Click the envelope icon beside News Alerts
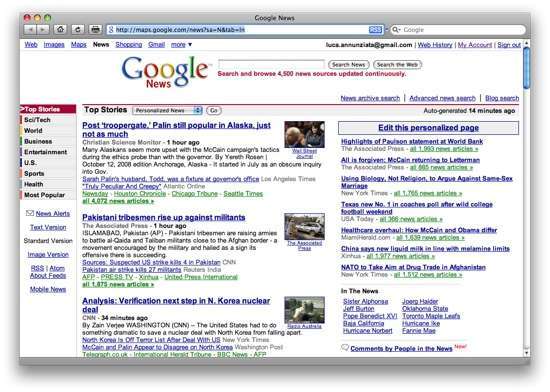The height and width of the screenshot is (392, 550). (x=30, y=213)
